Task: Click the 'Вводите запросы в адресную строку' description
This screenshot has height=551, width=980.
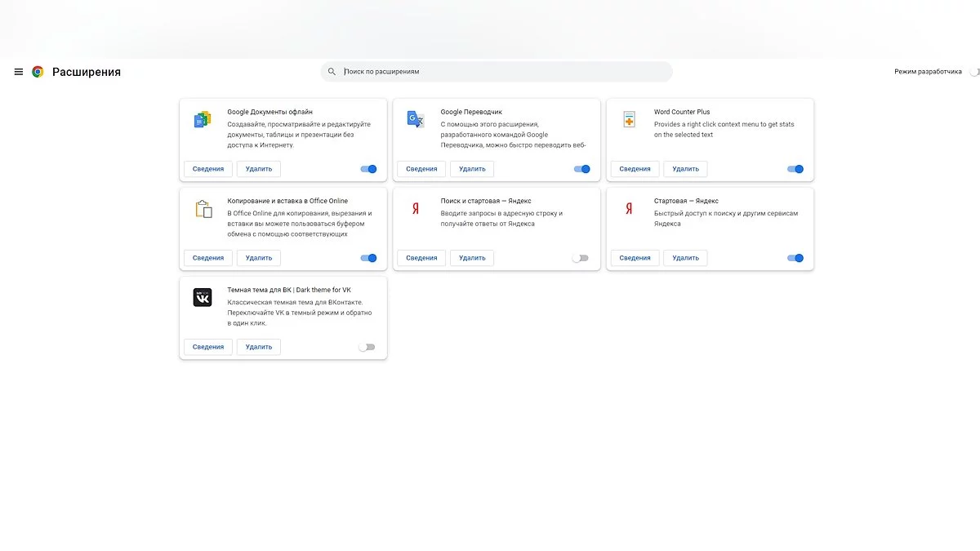Action: tap(501, 219)
